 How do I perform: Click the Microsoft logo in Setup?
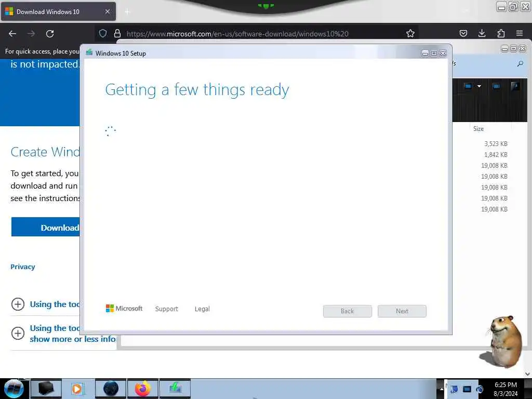[124, 309]
